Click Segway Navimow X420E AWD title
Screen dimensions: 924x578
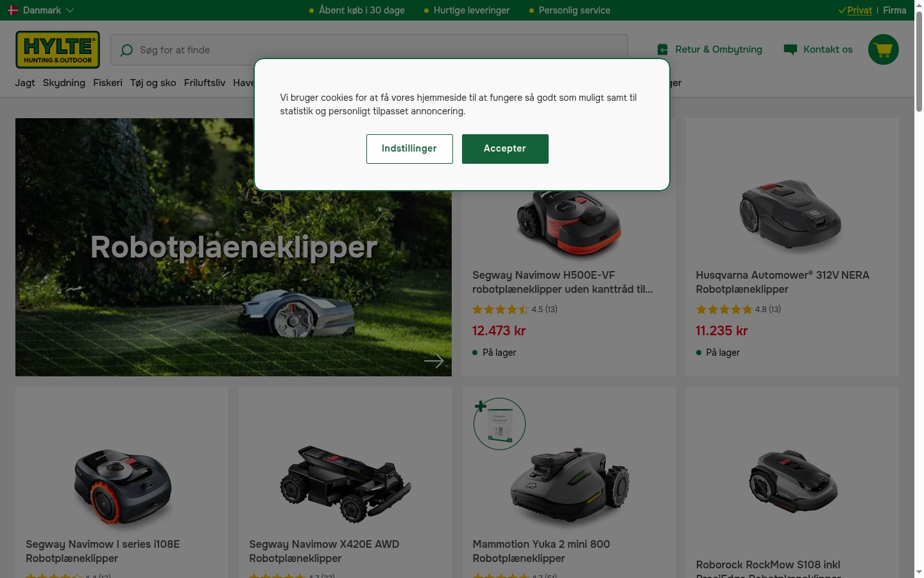point(324,551)
